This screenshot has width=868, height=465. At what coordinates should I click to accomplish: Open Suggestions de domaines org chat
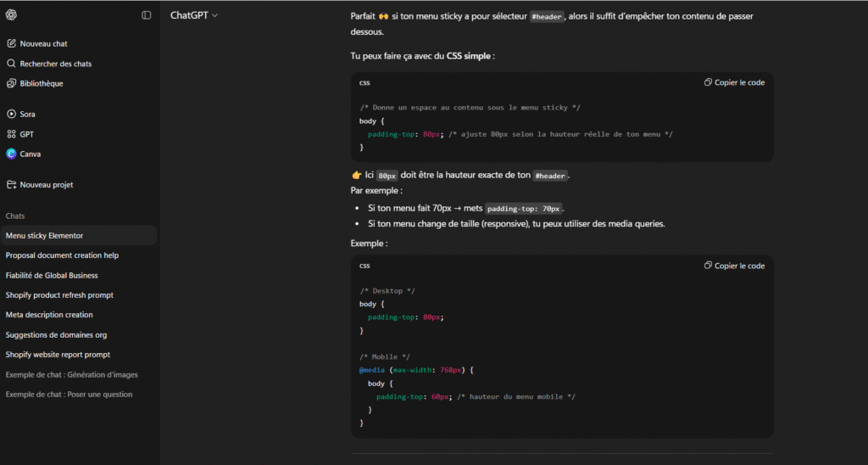click(x=56, y=334)
